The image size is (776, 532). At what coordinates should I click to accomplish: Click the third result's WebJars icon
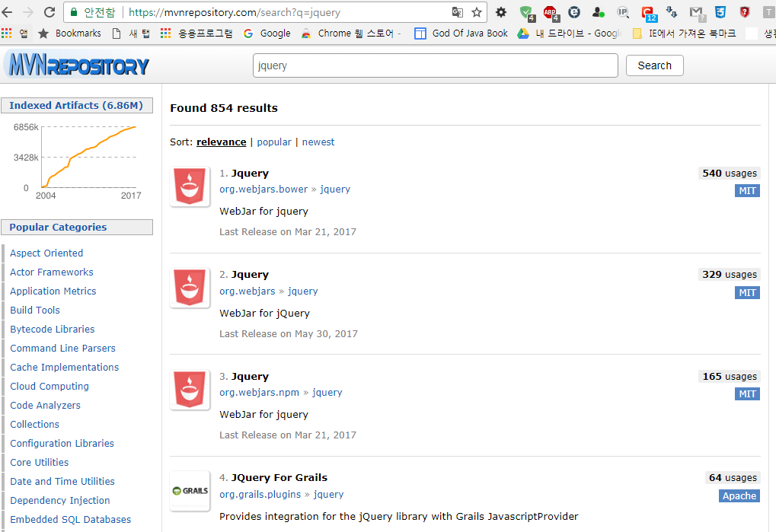(190, 390)
